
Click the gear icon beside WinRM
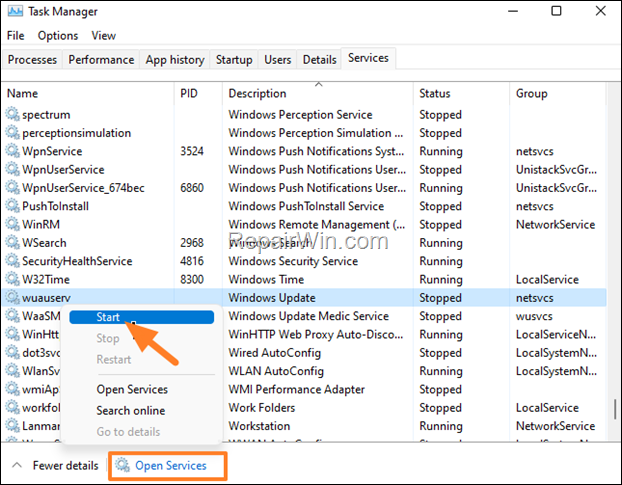tap(12, 224)
